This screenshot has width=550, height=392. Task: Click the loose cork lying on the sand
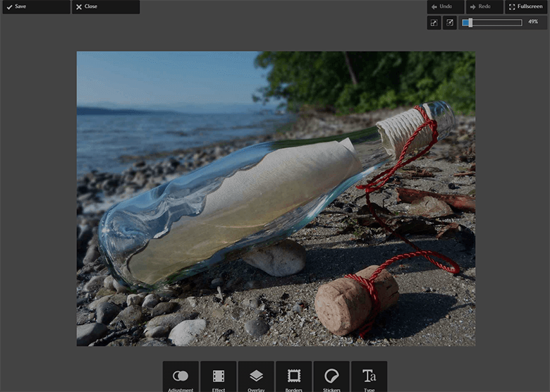pyautogui.click(x=356, y=300)
